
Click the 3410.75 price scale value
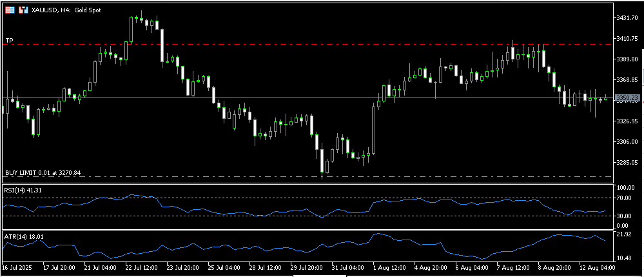point(627,38)
